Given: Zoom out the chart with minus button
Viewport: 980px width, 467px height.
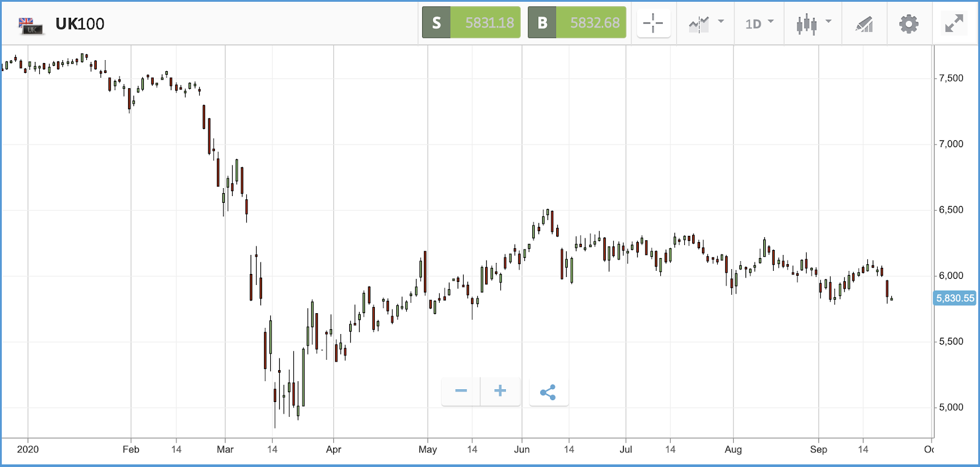Looking at the screenshot, I should pos(461,391).
